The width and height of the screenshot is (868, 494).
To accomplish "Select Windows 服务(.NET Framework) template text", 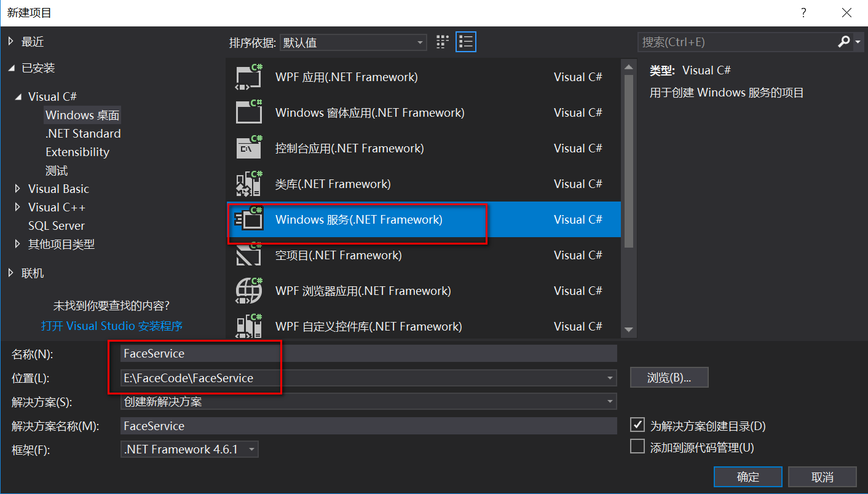I will [359, 219].
